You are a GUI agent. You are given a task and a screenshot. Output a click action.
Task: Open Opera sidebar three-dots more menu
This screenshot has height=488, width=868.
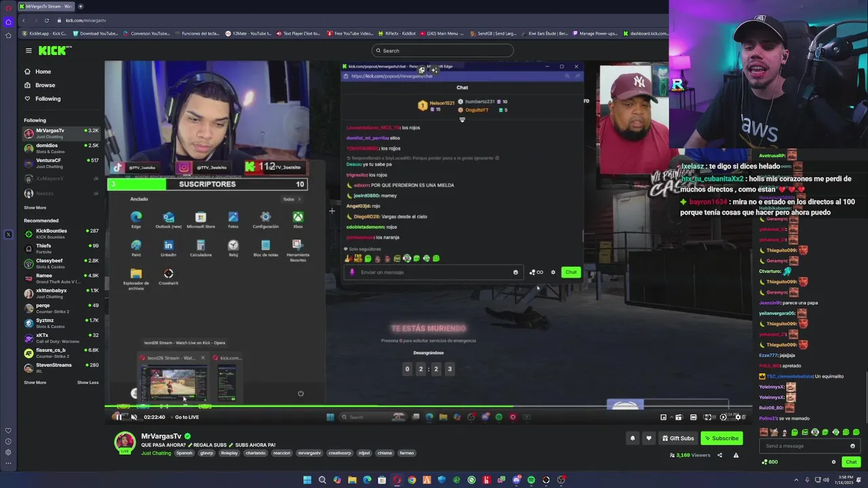coord(8,464)
